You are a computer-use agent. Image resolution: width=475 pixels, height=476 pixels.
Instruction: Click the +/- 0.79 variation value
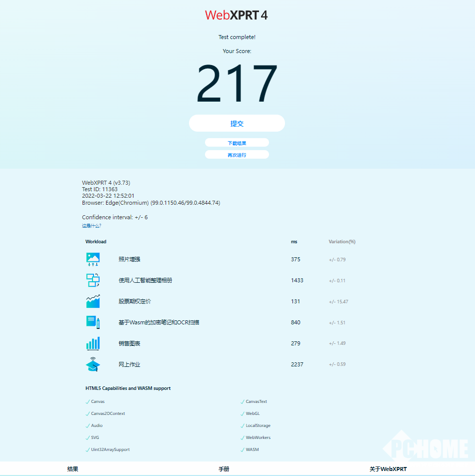click(x=337, y=260)
